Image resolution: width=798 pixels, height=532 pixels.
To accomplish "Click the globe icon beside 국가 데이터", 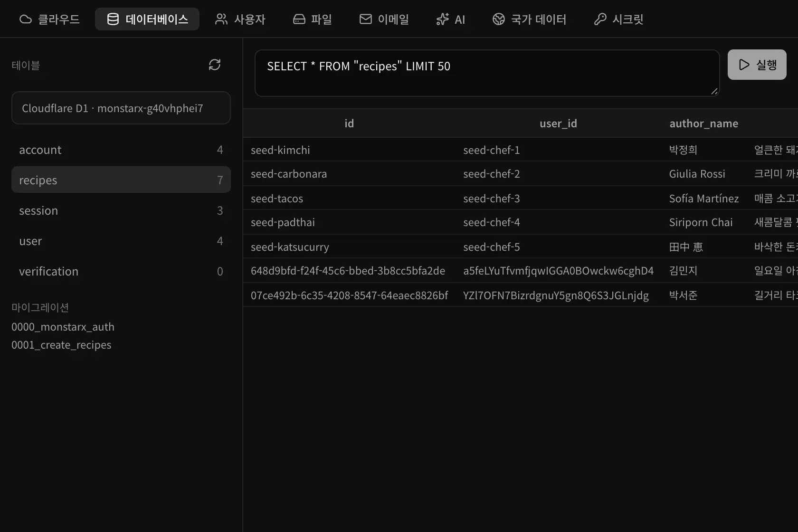I will [x=499, y=19].
